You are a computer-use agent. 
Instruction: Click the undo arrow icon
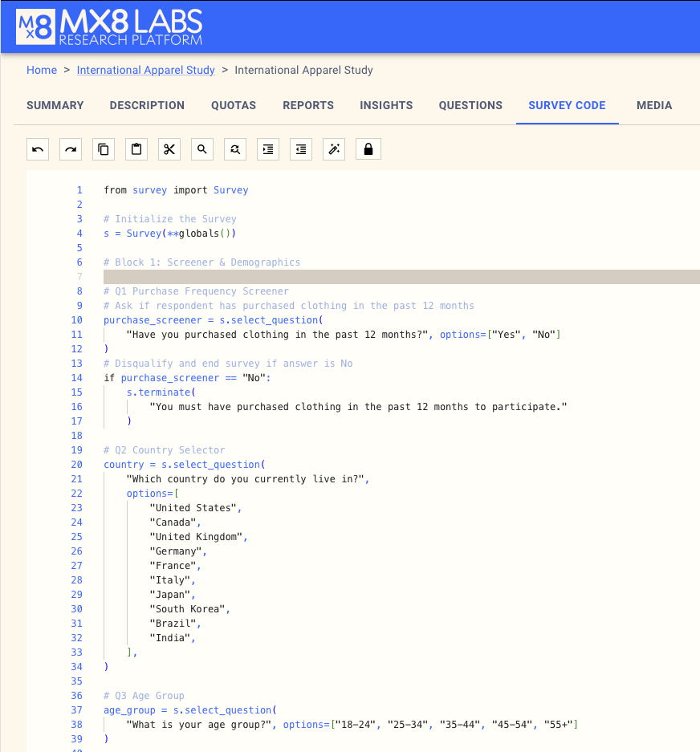[38, 149]
